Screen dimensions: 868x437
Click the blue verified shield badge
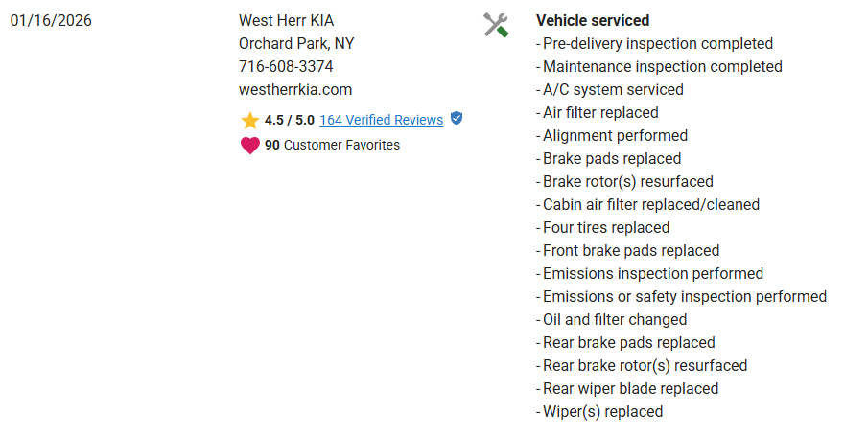click(x=457, y=119)
